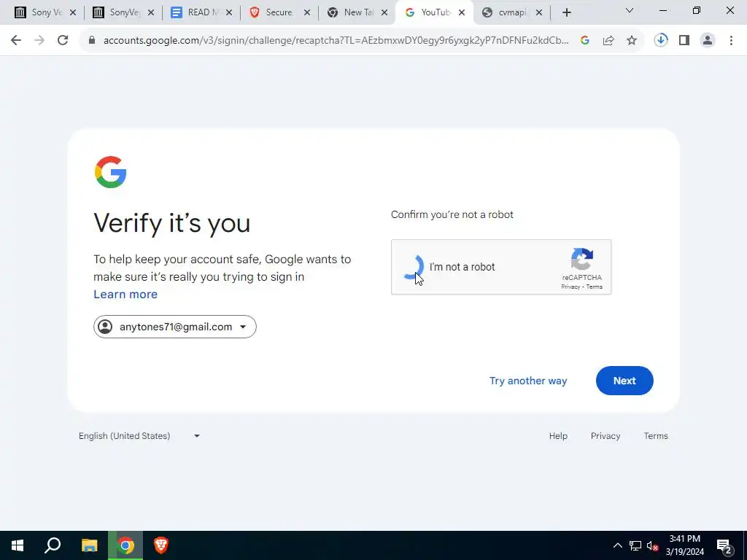Image resolution: width=747 pixels, height=560 pixels.
Task: Launch Brave browser from the taskbar
Action: 161,545
